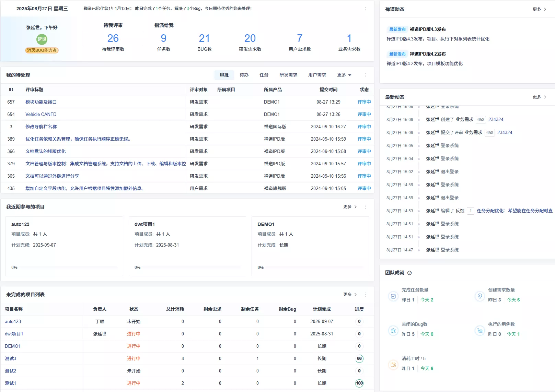Open the Vehicle CANFD review link
Viewport: 555px width, 392px height.
tap(41, 115)
